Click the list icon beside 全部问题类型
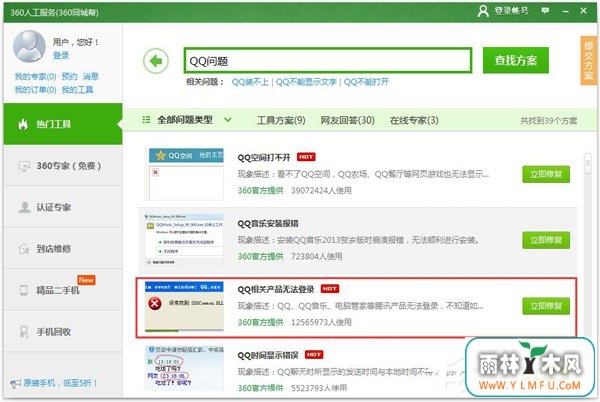This screenshot has width=600, height=402. pyautogui.click(x=146, y=120)
